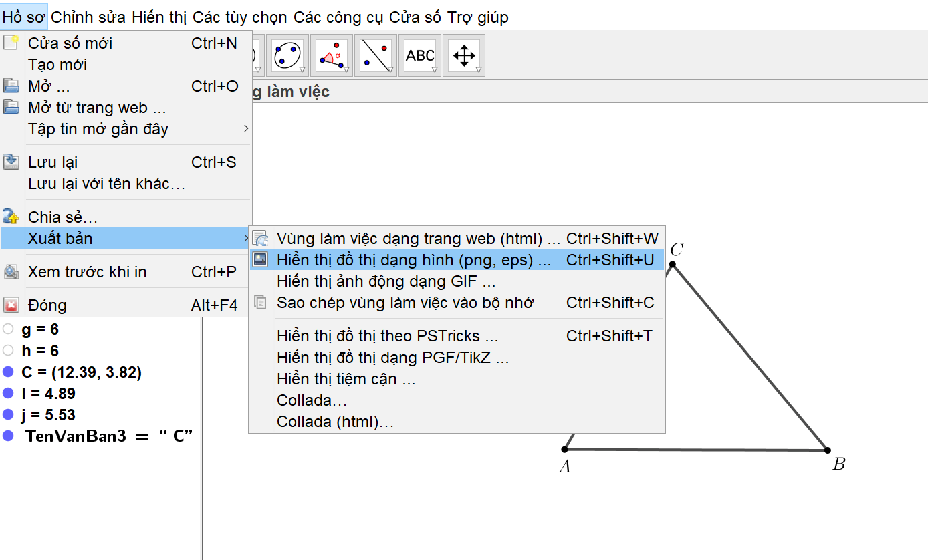This screenshot has height=560, width=928.
Task: Click the share icon beside Chia sẻ
Action: [x=11, y=217]
